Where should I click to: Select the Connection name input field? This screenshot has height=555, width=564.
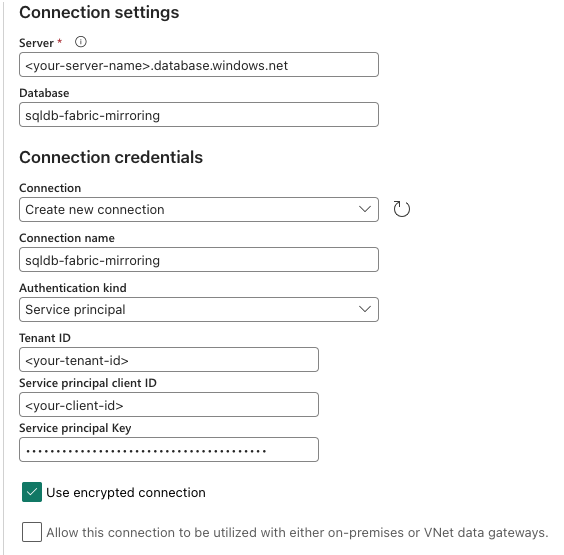[x=199, y=259]
